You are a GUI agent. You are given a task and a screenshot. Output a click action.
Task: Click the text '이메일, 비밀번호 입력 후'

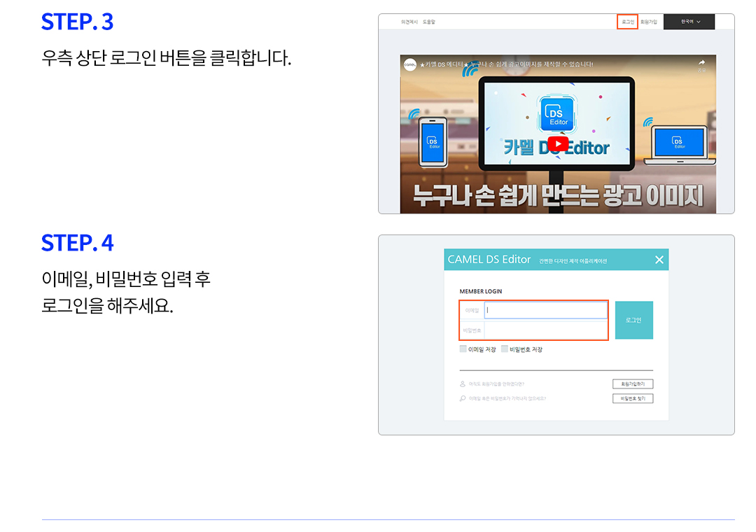pyautogui.click(x=126, y=279)
